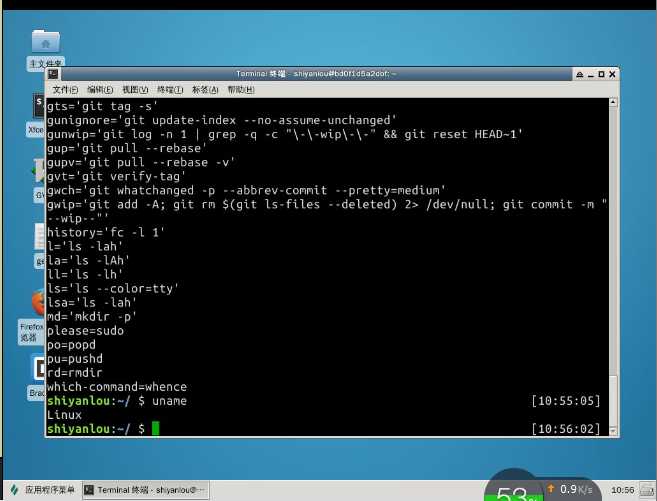The width and height of the screenshot is (657, 501).
Task: Click the text gts='git tag -s'
Action: 102,106
